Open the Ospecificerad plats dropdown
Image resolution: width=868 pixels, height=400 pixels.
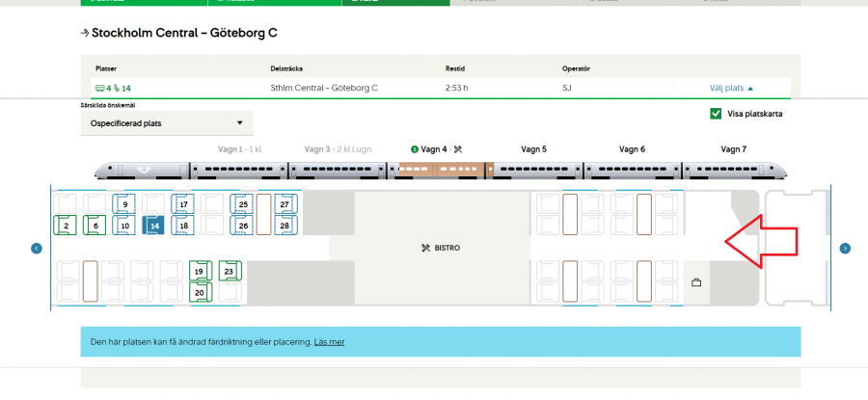click(x=166, y=123)
